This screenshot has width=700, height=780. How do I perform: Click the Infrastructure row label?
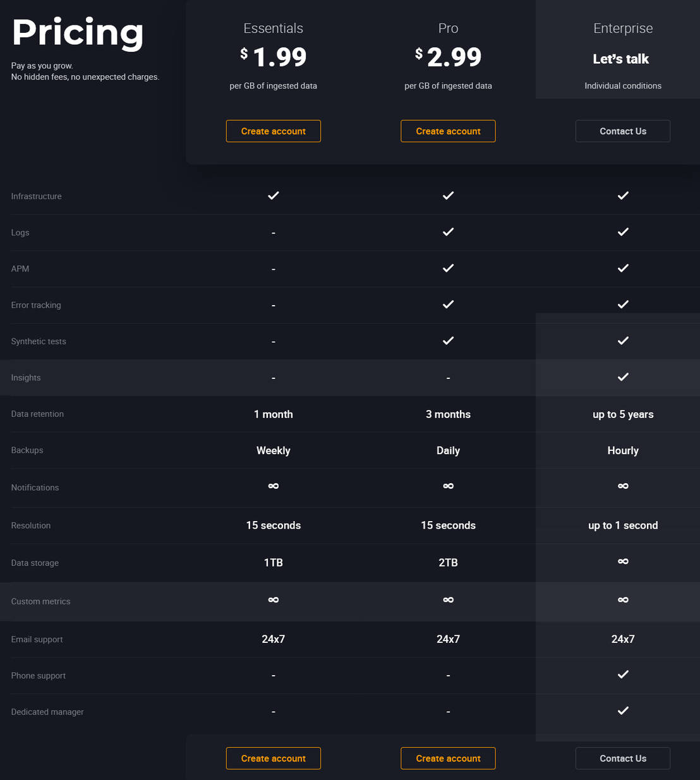tap(37, 196)
